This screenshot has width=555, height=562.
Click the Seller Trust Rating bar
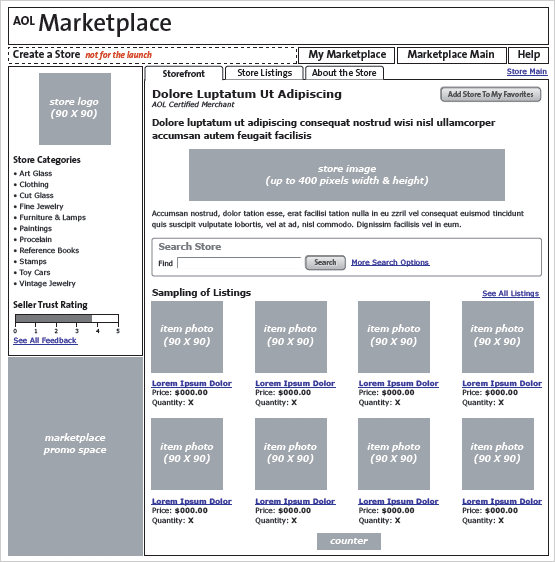click(x=67, y=318)
